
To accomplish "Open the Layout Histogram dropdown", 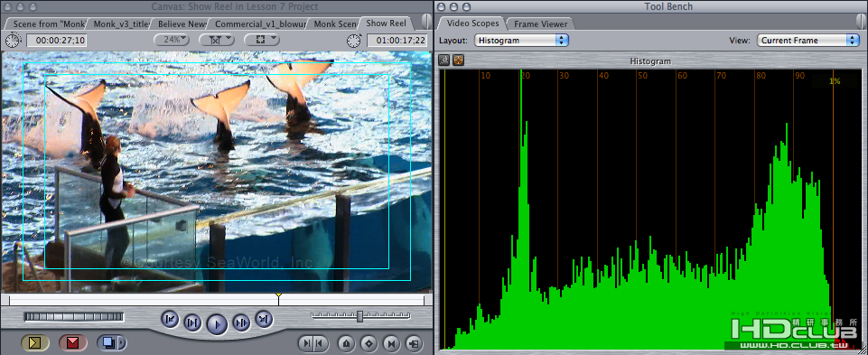I will (x=521, y=41).
